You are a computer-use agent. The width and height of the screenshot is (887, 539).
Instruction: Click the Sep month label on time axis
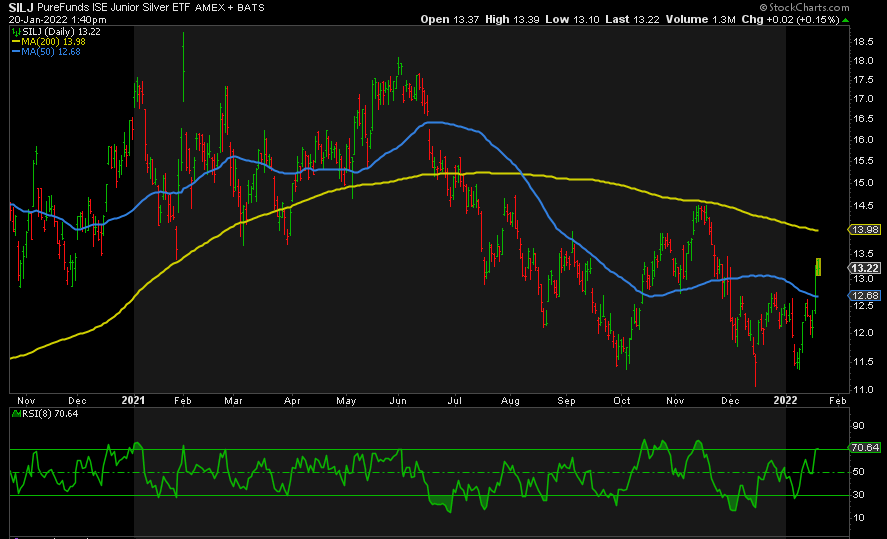(566, 401)
